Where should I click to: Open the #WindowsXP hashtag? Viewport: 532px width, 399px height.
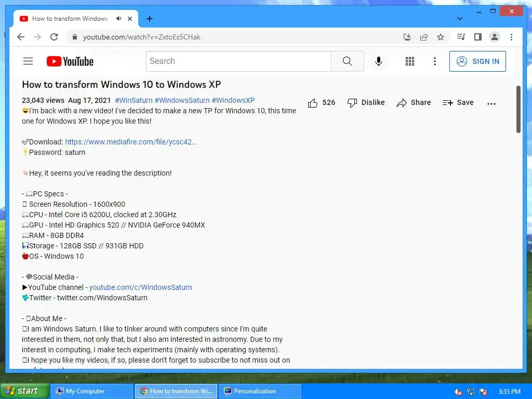(x=233, y=100)
